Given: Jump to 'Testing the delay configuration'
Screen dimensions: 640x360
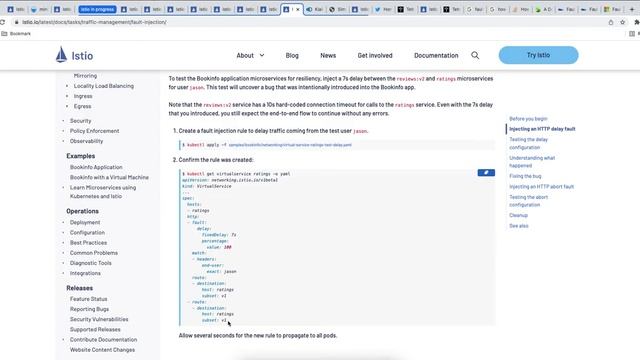Looking at the screenshot, I should 529,143.
